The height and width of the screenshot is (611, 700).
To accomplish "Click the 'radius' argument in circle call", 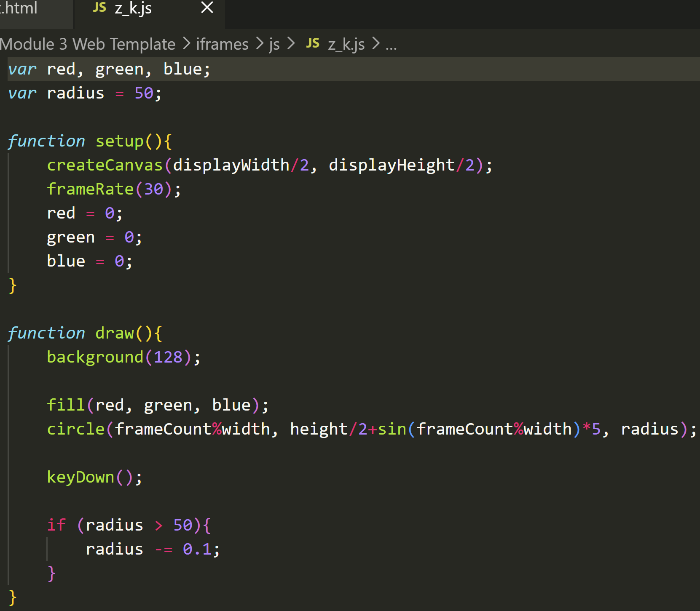I will [x=649, y=429].
